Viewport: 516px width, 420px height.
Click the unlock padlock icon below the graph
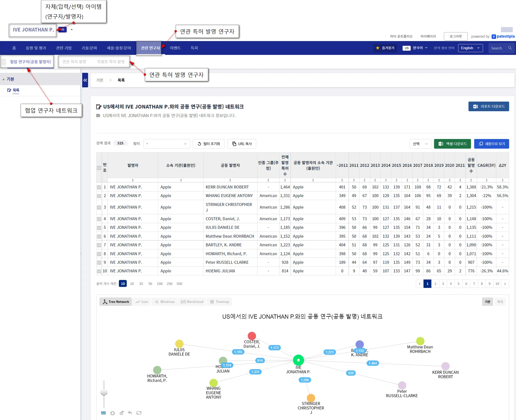tap(122, 413)
